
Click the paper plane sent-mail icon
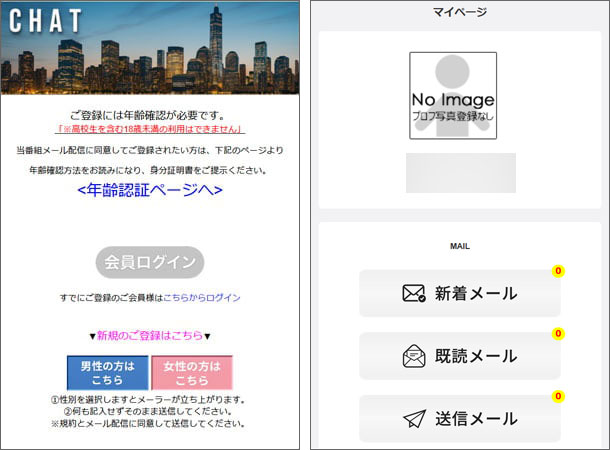point(414,419)
